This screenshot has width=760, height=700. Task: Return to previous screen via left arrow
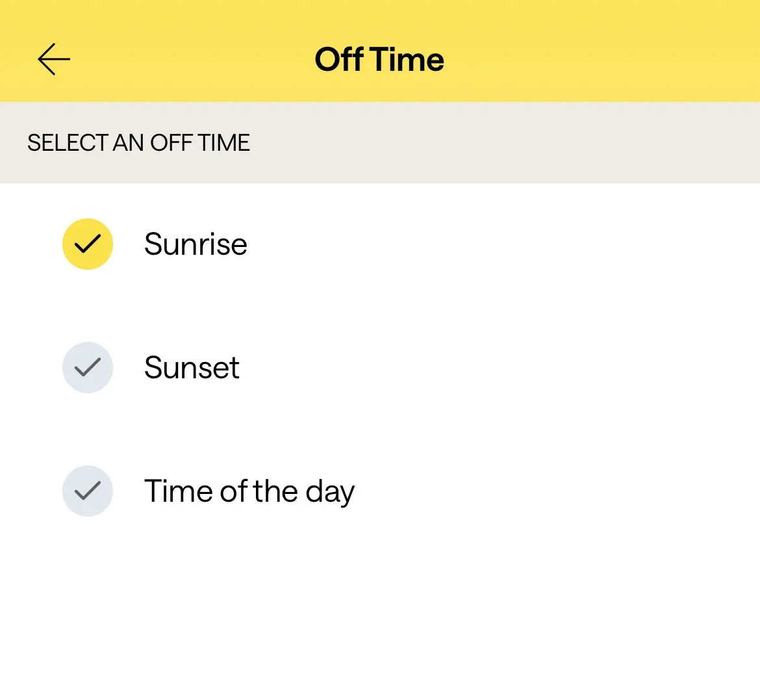coord(54,60)
